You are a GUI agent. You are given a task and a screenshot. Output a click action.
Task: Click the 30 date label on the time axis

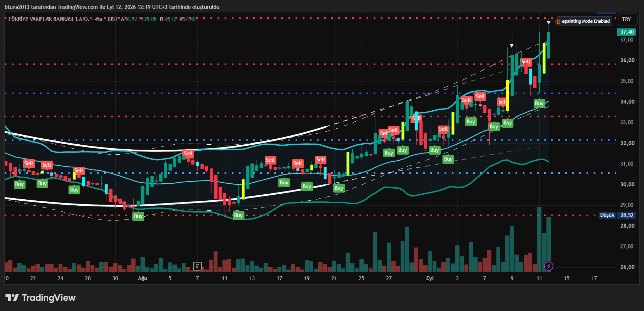[115, 278]
